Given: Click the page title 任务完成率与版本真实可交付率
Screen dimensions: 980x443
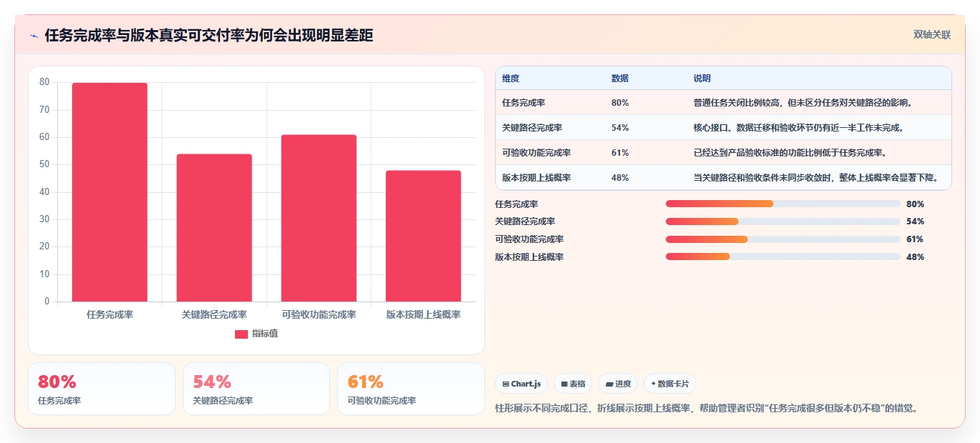Looking at the screenshot, I should click(x=209, y=36).
